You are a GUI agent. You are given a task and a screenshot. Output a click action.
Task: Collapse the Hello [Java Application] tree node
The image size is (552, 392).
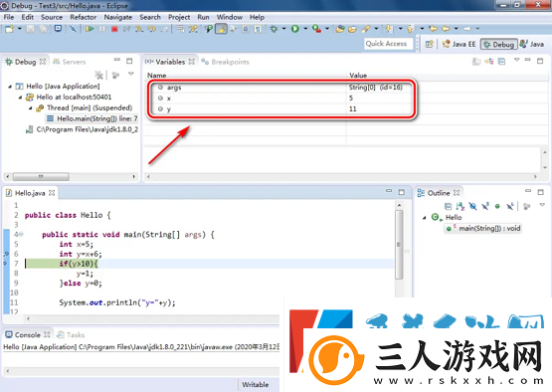(x=10, y=87)
